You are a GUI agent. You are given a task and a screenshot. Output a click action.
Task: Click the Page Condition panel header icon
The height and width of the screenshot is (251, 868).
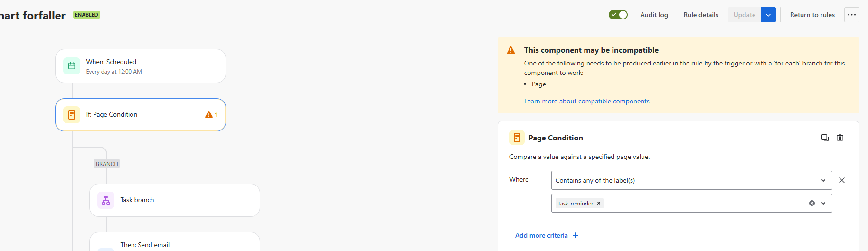(517, 138)
